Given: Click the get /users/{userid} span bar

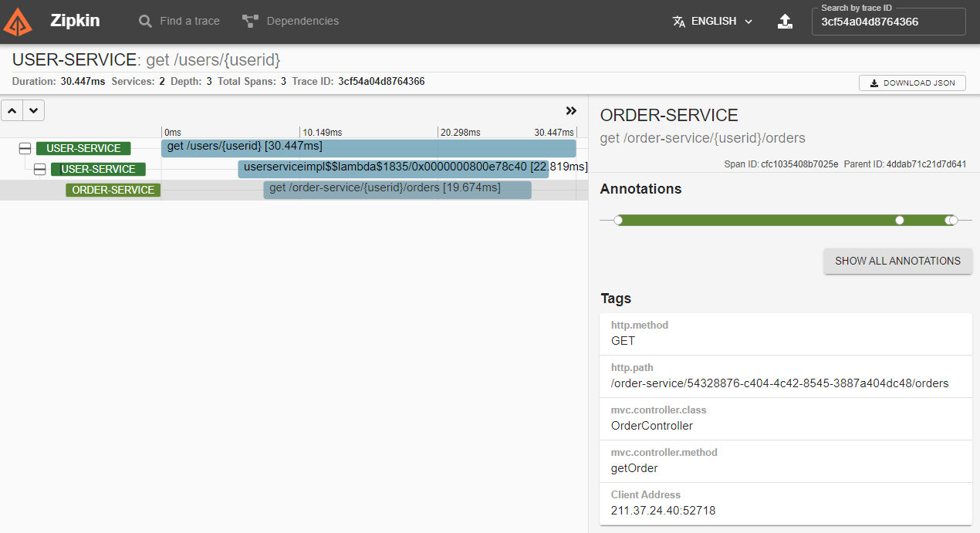Looking at the screenshot, I should (369, 148).
